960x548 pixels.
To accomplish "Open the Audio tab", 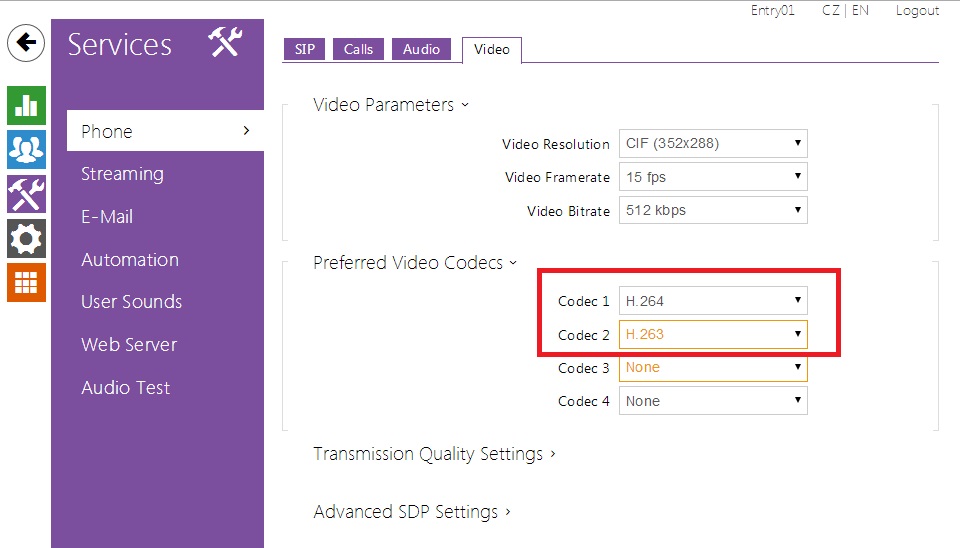I will (421, 49).
